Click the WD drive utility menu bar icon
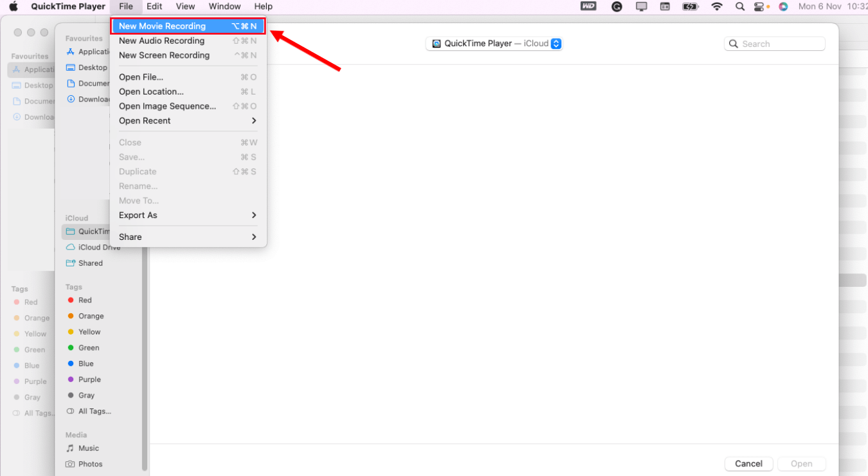The width and height of the screenshot is (868, 476). click(x=588, y=6)
